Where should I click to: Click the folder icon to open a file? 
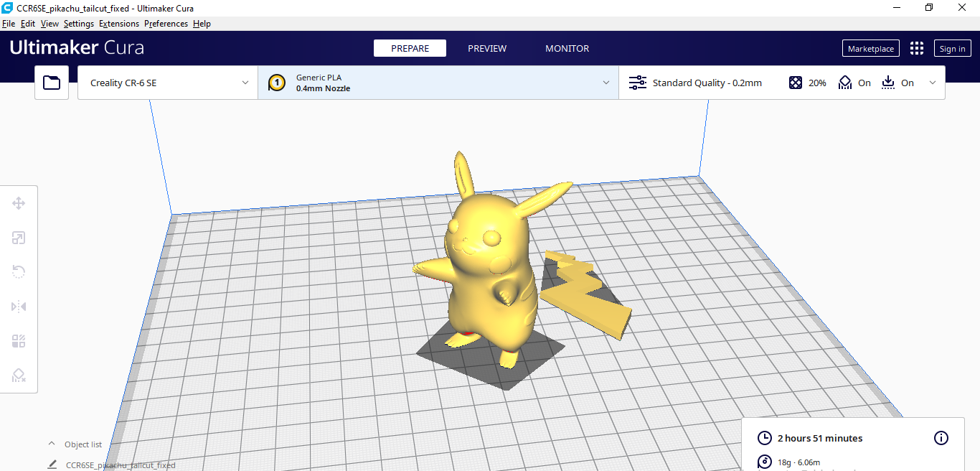(x=51, y=83)
